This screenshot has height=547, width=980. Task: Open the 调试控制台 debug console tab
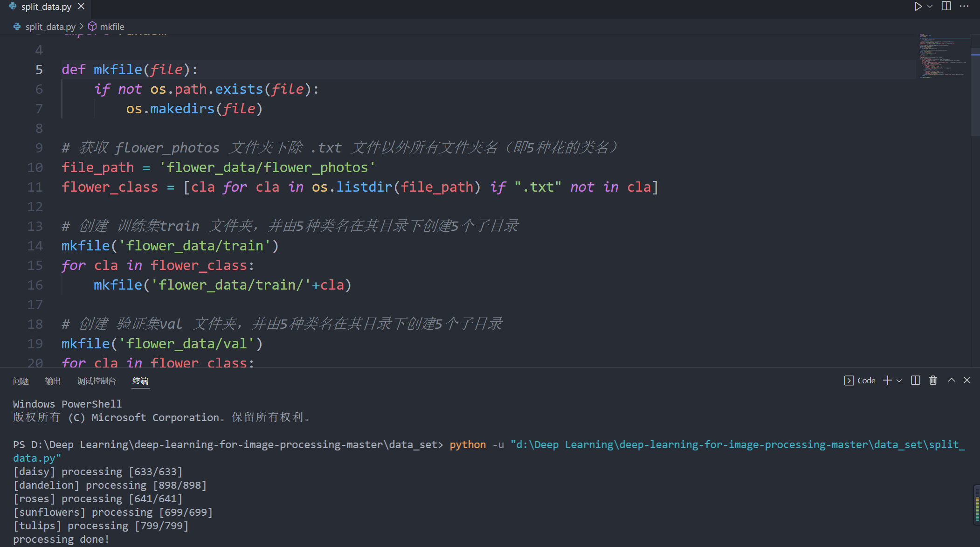tap(97, 381)
